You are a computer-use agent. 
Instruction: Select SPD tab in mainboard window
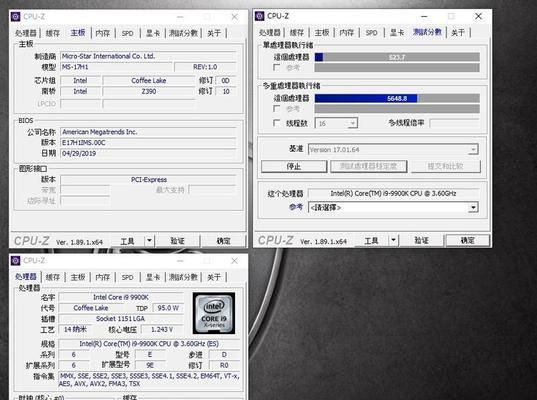(x=128, y=33)
